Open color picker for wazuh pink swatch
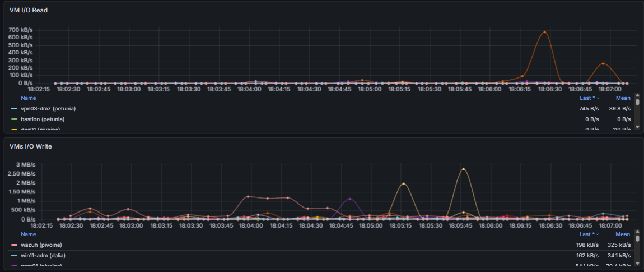This screenshot has height=272, width=644. coord(15,245)
